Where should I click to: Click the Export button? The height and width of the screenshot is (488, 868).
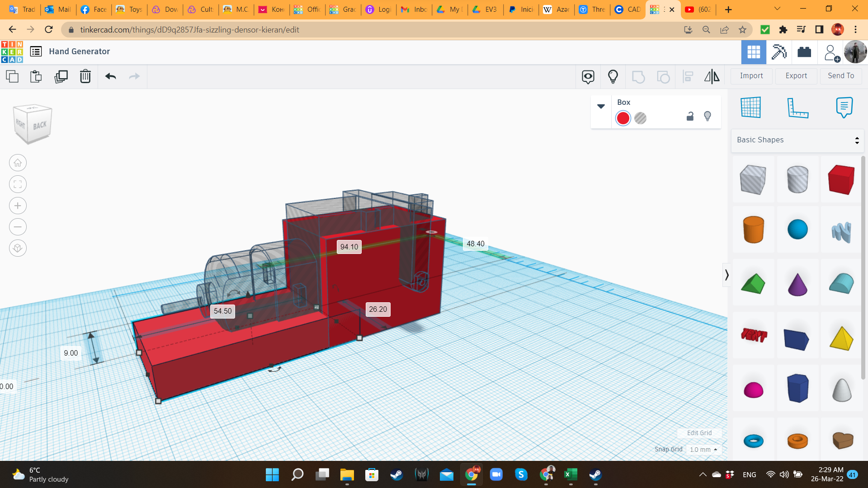796,76
